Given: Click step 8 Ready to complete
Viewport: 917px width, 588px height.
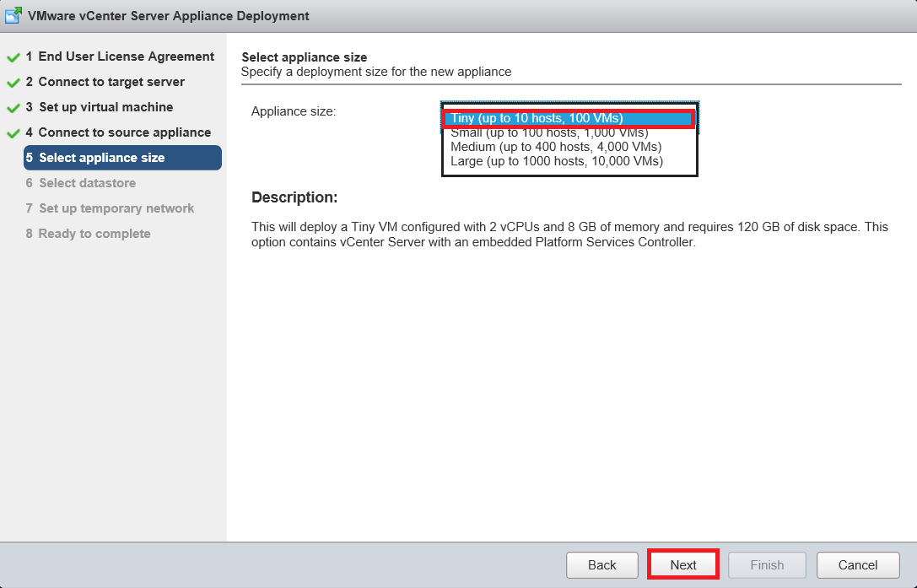Looking at the screenshot, I should coord(88,234).
